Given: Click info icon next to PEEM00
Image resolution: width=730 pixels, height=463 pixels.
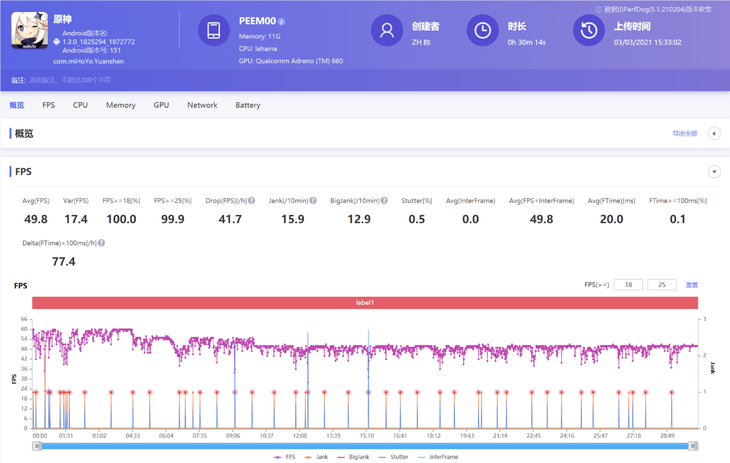Looking at the screenshot, I should [282, 21].
